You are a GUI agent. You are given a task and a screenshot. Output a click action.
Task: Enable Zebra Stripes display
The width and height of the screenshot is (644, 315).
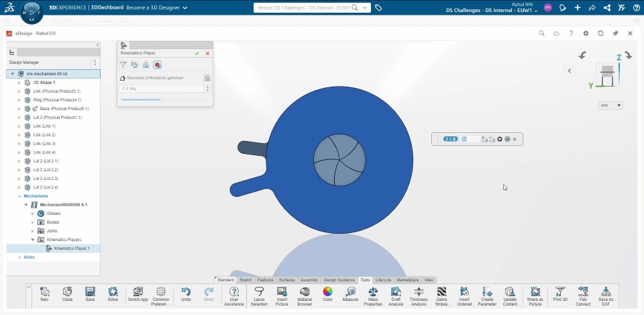441,296
